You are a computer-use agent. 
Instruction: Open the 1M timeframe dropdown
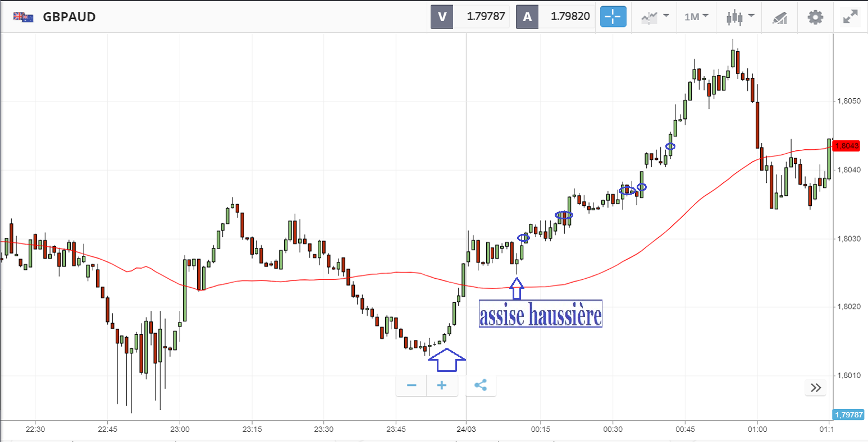tap(696, 17)
